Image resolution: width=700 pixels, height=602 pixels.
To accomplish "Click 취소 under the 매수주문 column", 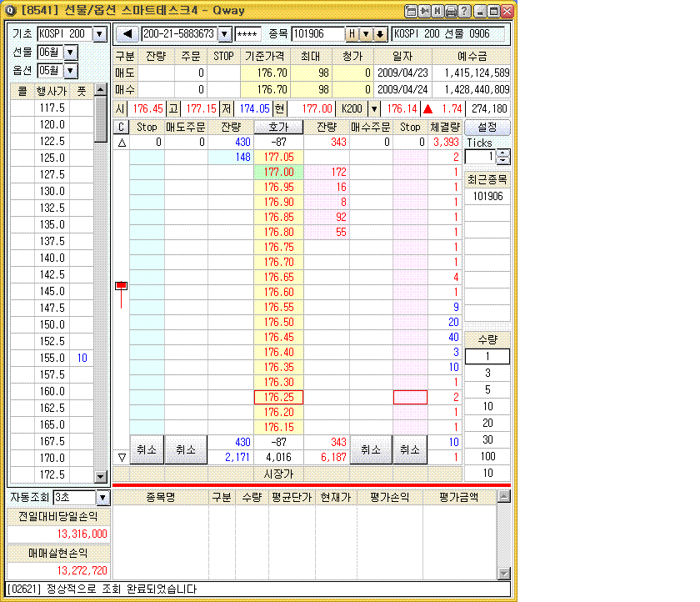I will tap(371, 449).
